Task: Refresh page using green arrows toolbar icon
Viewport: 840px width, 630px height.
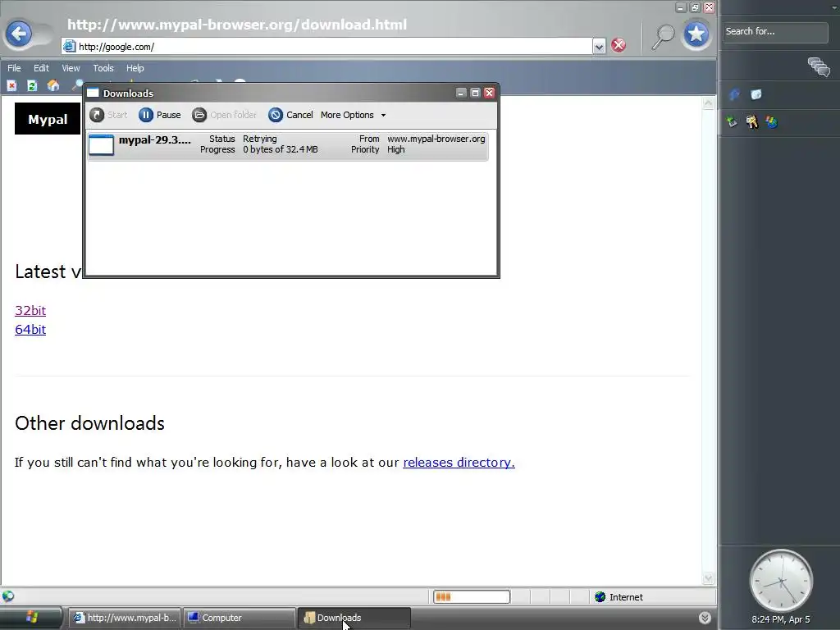Action: [x=32, y=85]
